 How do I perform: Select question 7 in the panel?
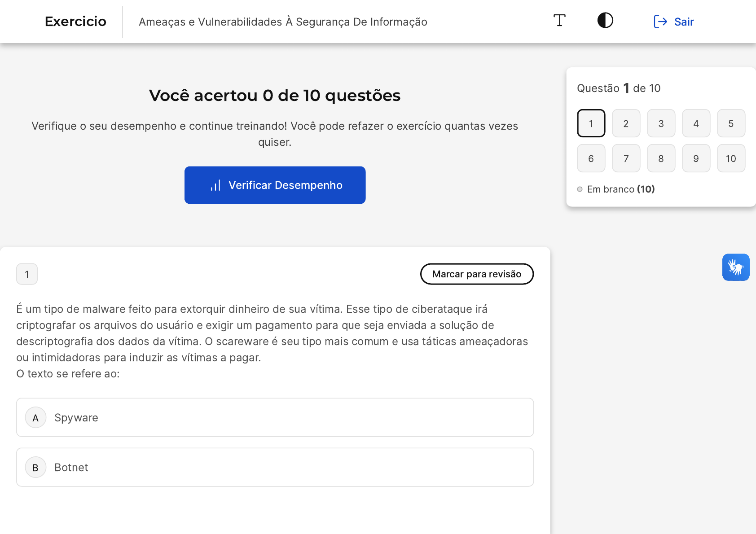pyautogui.click(x=626, y=158)
